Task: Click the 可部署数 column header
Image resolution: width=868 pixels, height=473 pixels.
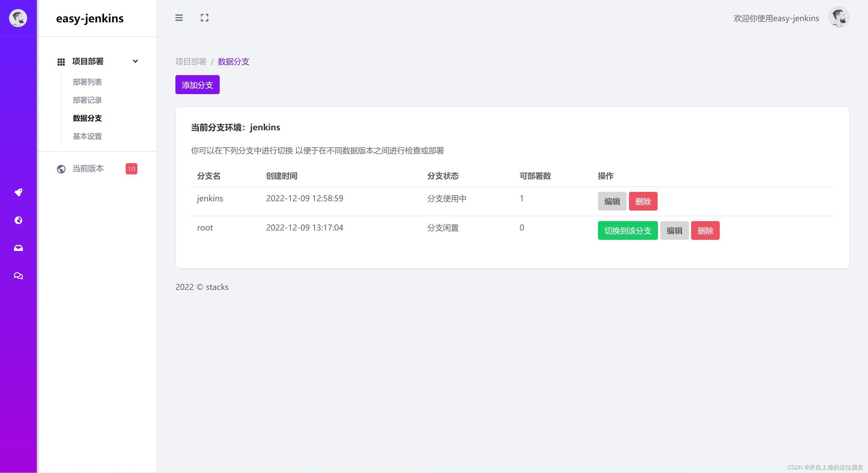Action: coord(535,176)
